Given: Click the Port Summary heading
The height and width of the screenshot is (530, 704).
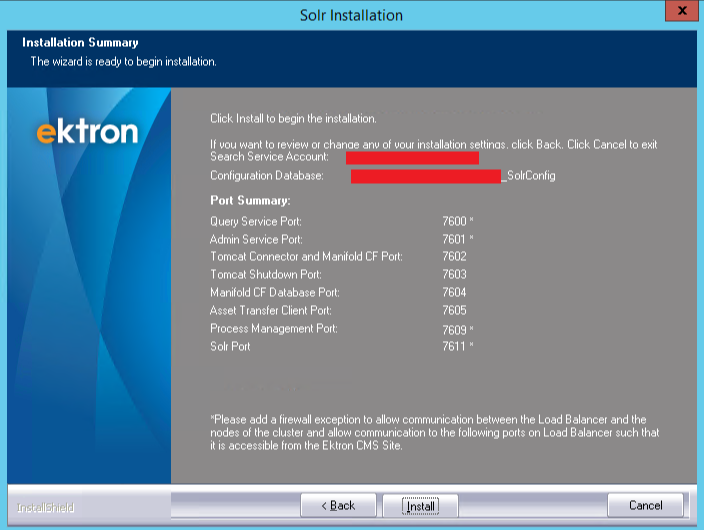Looking at the screenshot, I should click(250, 200).
